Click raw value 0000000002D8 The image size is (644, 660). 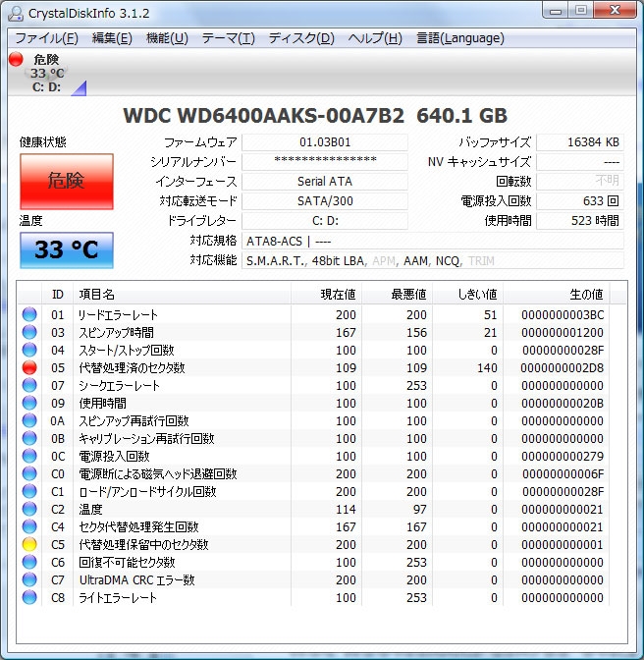tap(562, 368)
